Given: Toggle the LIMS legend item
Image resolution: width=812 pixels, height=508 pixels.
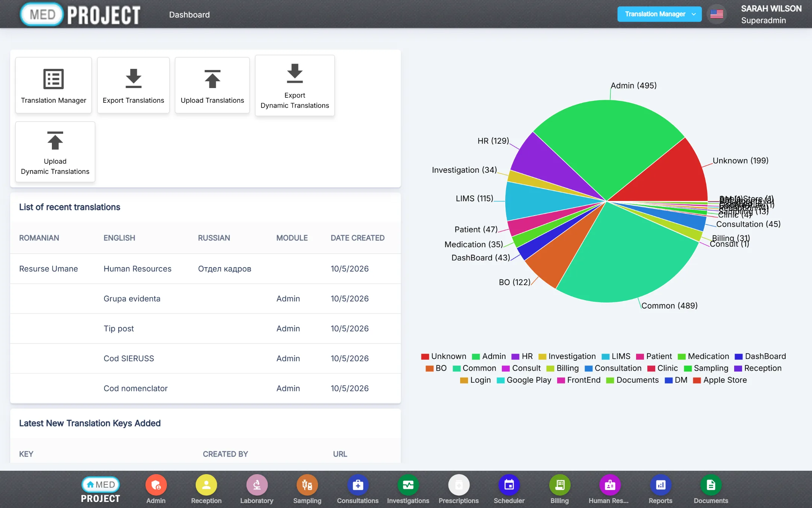Looking at the screenshot, I should click(x=616, y=356).
